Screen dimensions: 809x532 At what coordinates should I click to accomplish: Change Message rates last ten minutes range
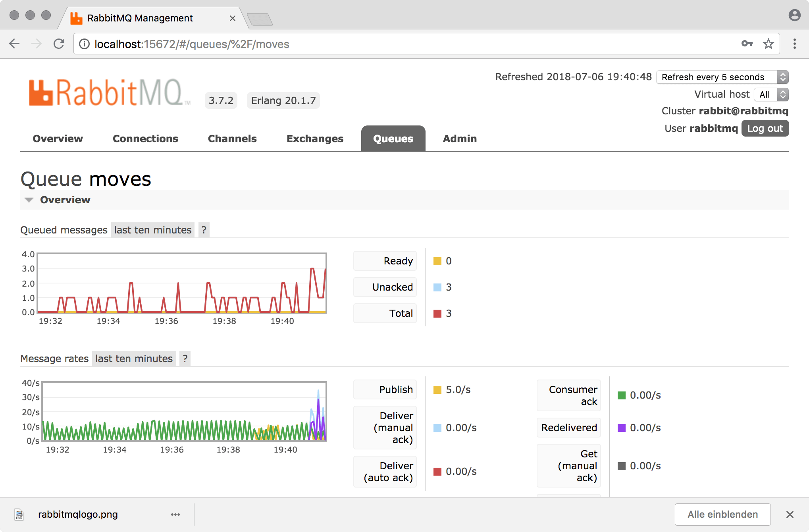(x=134, y=359)
